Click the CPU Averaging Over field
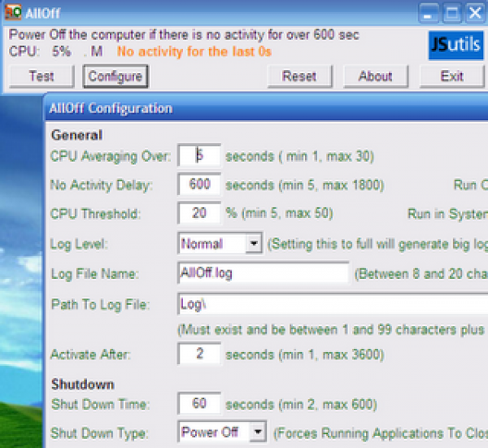Screen dimensions: 488x448 pyautogui.click(x=199, y=155)
